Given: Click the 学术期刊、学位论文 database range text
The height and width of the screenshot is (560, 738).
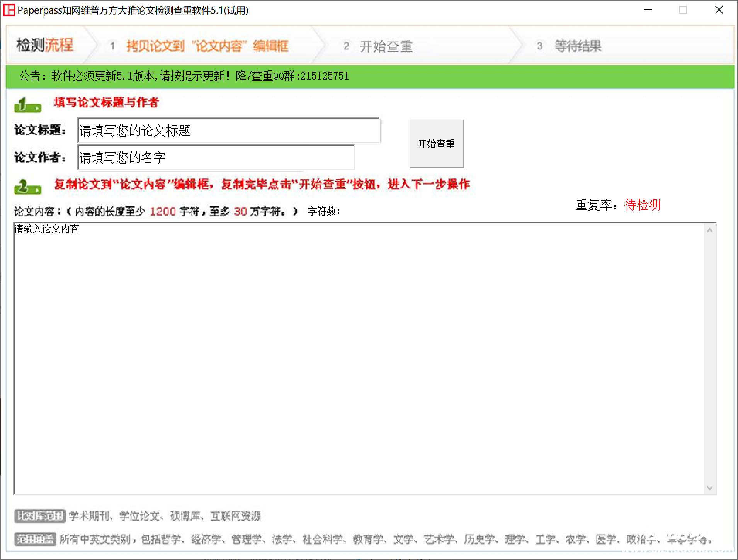Looking at the screenshot, I should [x=165, y=516].
